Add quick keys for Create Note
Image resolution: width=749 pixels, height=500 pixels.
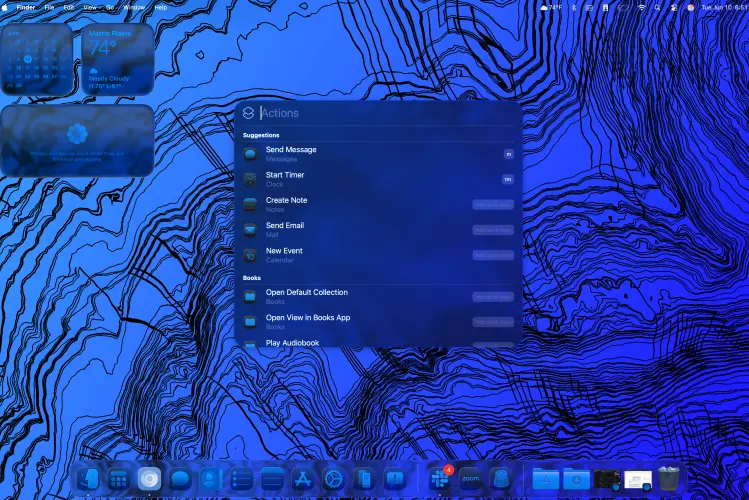[x=493, y=204]
